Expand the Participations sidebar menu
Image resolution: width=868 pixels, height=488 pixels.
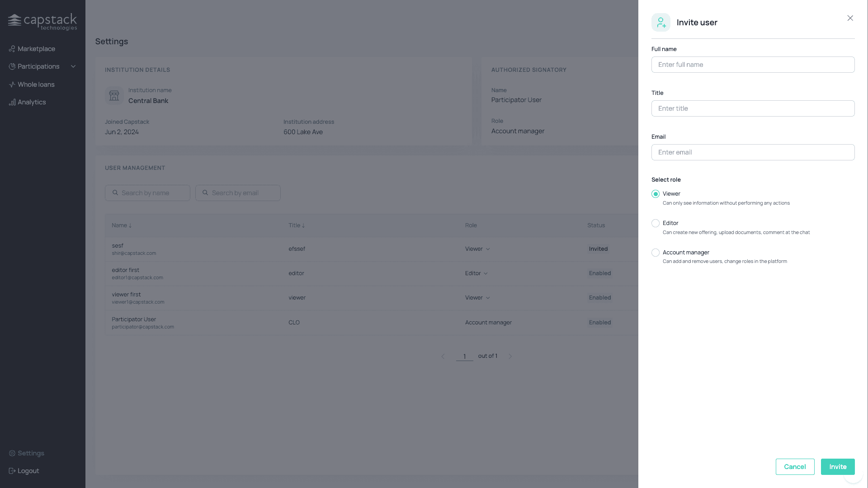[x=73, y=66]
